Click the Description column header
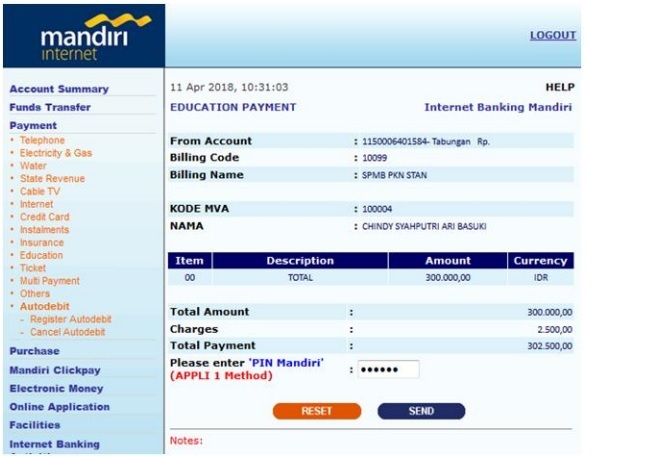Viewport: 661px width, 456px height. (x=300, y=261)
